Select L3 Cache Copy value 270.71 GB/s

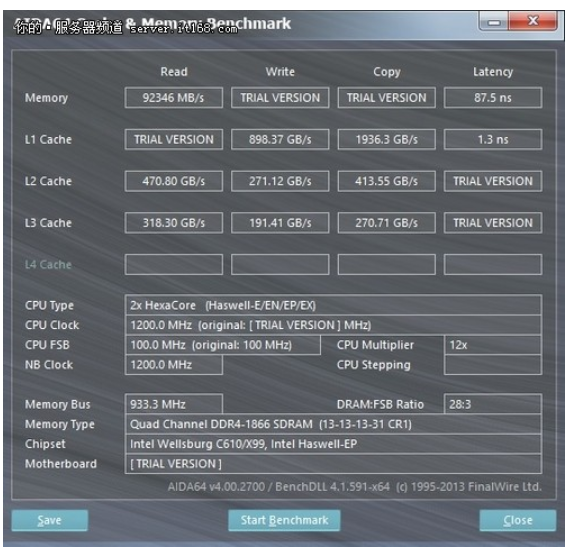click(x=387, y=223)
